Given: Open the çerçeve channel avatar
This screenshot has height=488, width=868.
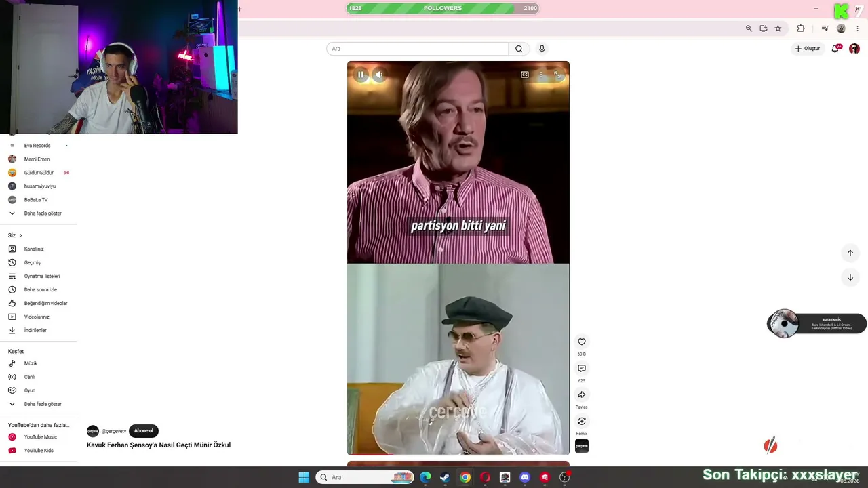Looking at the screenshot, I should tap(93, 431).
